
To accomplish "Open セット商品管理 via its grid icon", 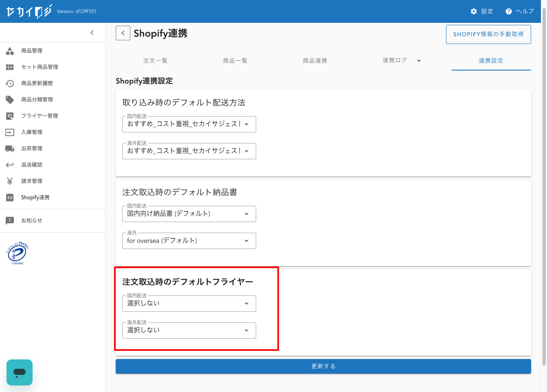I will [x=10, y=67].
